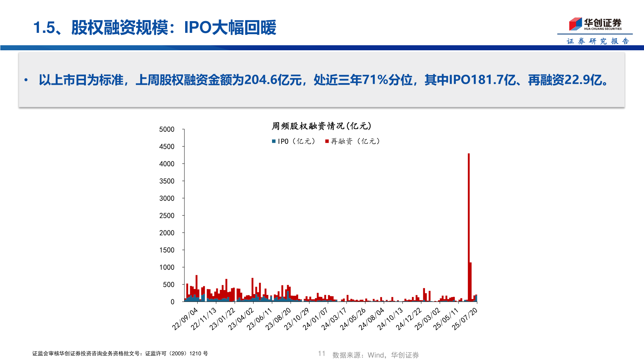Click the y-axis value 4000
The height and width of the screenshot is (362, 644).
pos(167,164)
